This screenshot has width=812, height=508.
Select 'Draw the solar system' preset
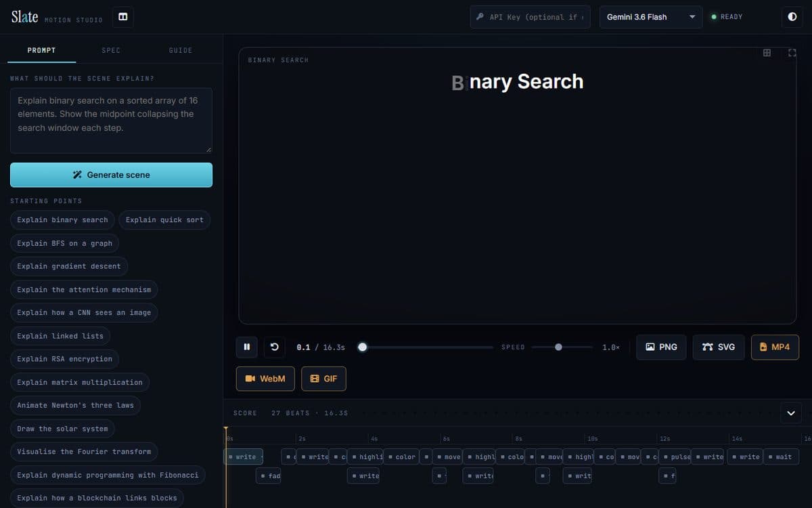(62, 429)
